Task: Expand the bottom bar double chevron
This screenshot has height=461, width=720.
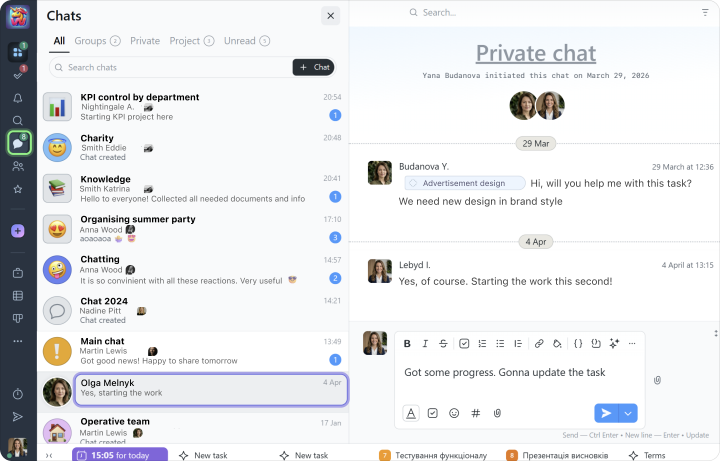Action: (x=49, y=455)
